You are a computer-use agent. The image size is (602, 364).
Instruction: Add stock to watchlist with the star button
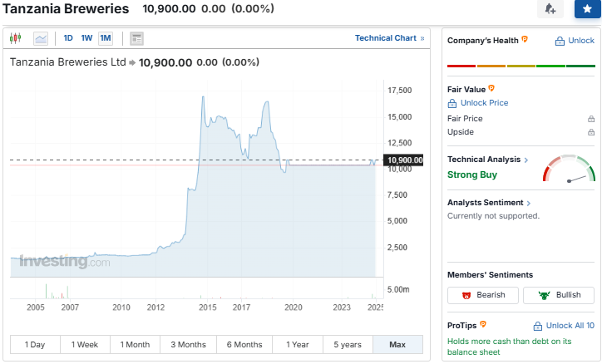[x=587, y=8]
